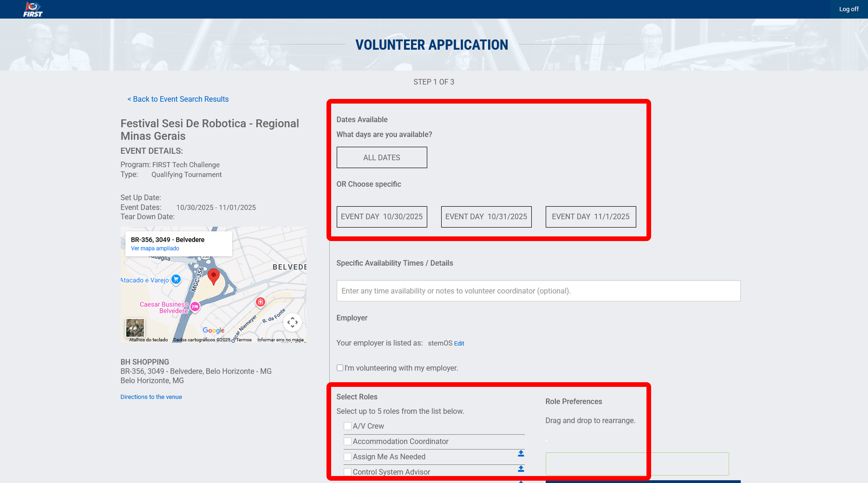
Task: Click Log off in the top bar
Action: click(848, 9)
